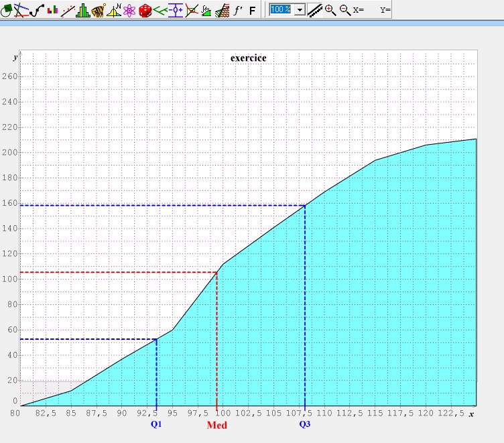Zoom out with the minus magnifier
Viewport: 504px width, 443px height.
point(345,10)
